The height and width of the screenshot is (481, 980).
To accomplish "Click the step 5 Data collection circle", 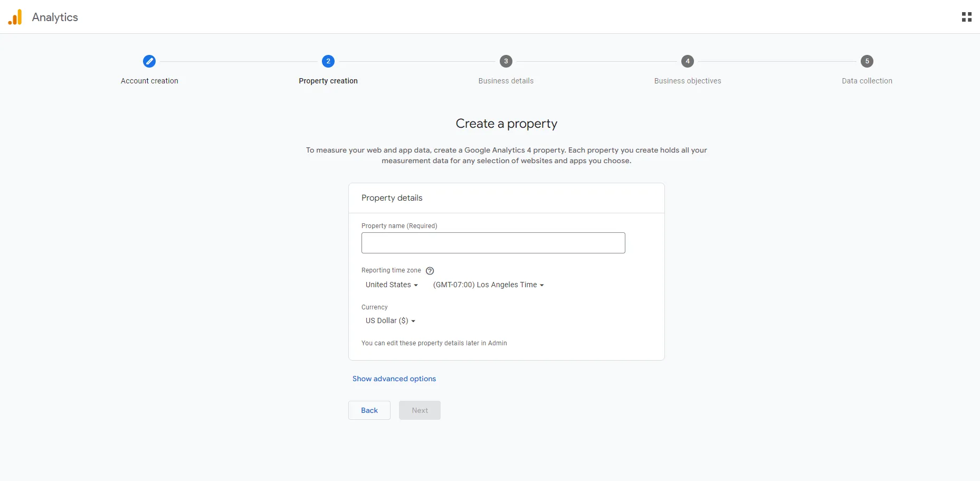I will point(867,61).
